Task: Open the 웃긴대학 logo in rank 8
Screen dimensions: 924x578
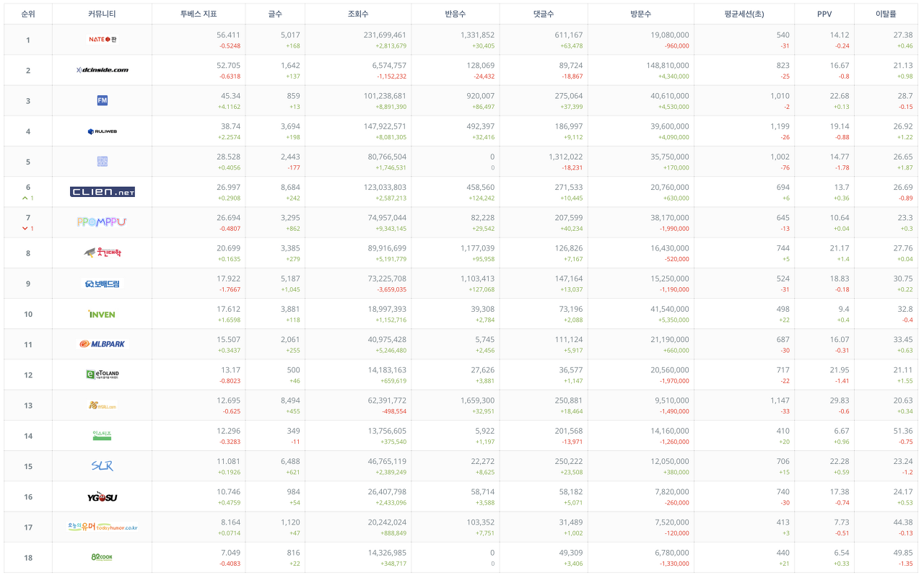Action: pos(102,253)
